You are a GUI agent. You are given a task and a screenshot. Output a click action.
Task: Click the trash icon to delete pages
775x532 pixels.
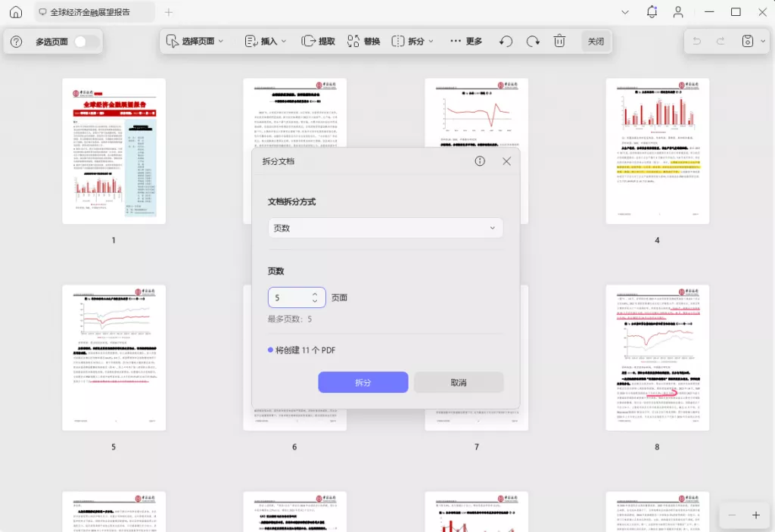(x=559, y=41)
